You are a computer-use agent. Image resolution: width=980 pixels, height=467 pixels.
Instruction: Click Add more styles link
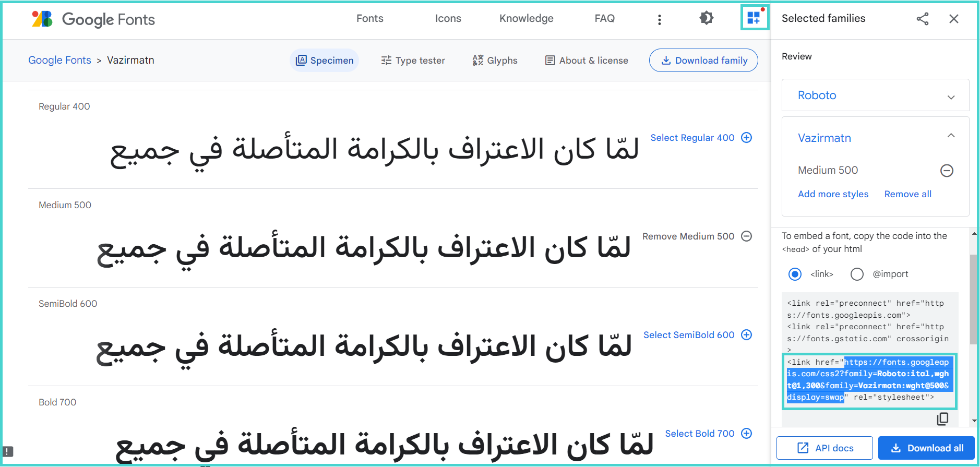[833, 194]
